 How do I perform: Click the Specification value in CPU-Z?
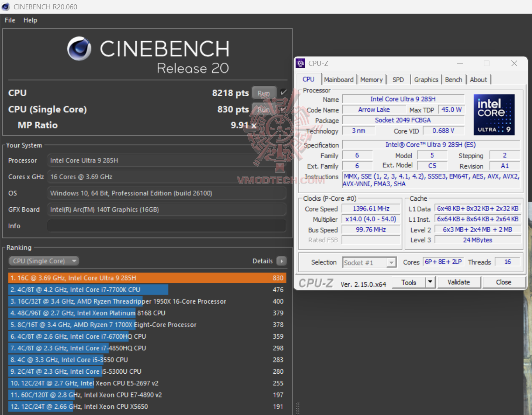coord(431,145)
